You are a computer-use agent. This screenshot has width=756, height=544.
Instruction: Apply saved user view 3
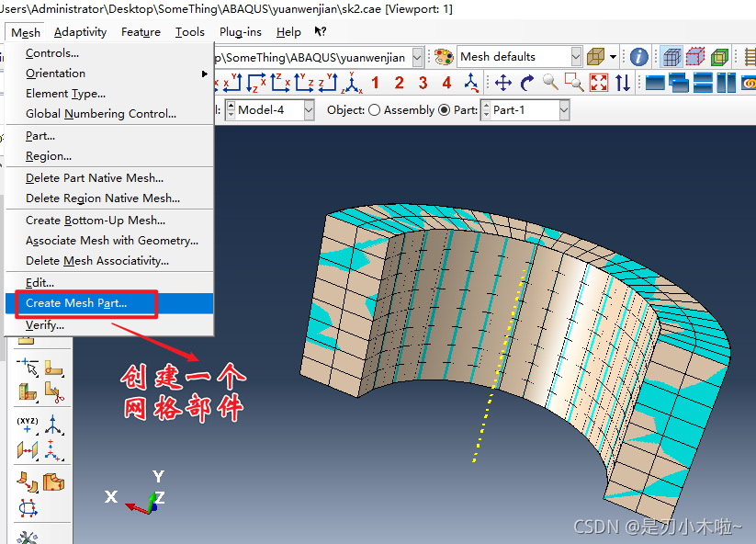(423, 83)
